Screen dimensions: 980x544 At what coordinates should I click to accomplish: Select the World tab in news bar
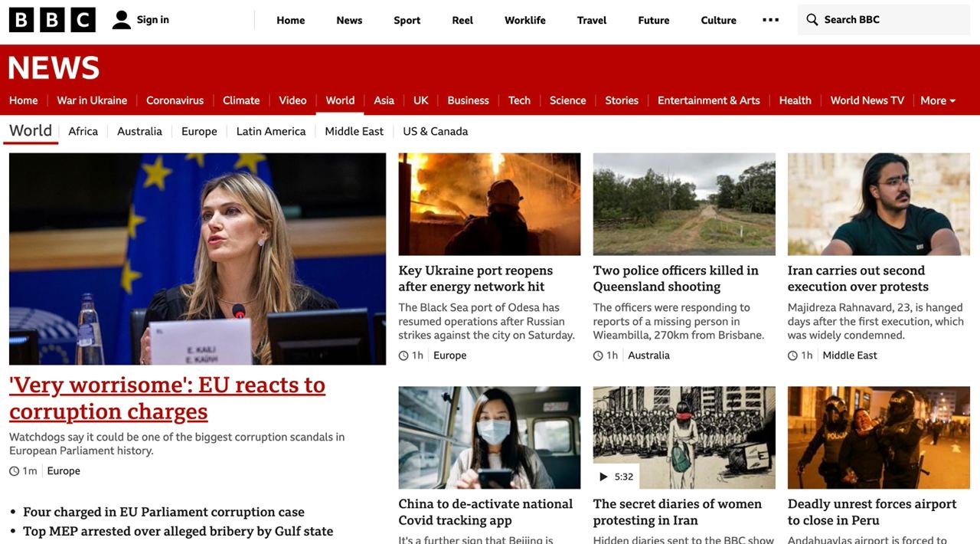(x=340, y=100)
